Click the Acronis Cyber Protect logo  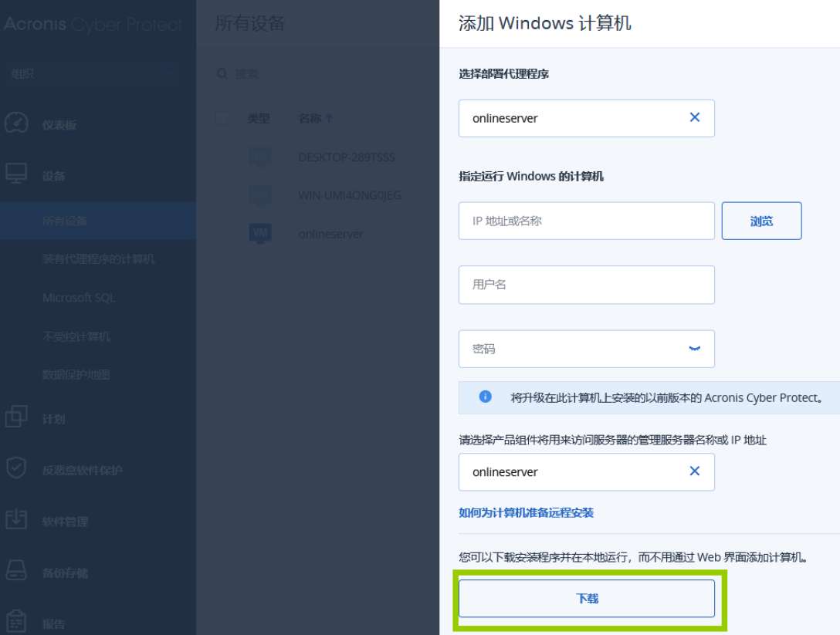point(93,24)
